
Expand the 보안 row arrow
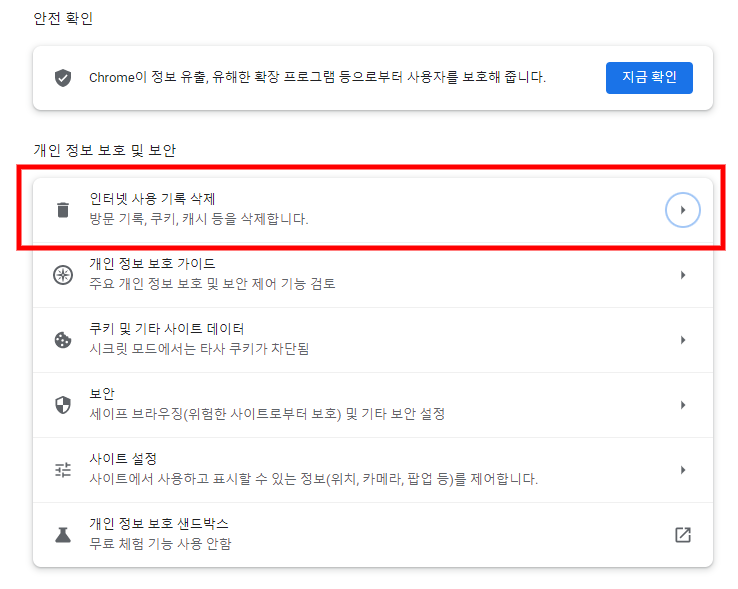coord(682,405)
